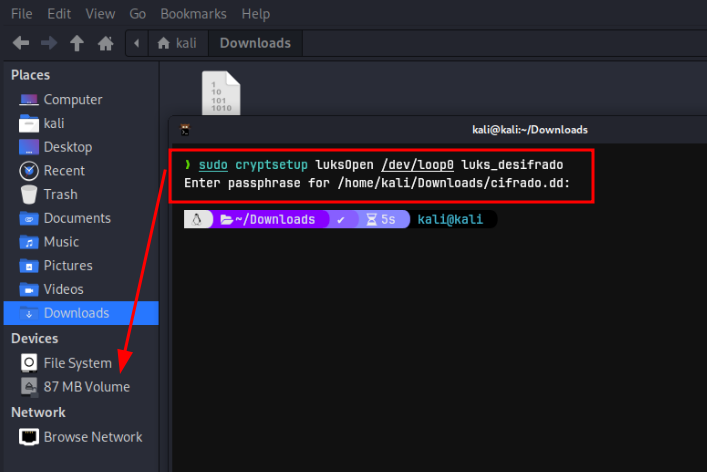
Task: Select Music label in sidebar
Action: (61, 242)
